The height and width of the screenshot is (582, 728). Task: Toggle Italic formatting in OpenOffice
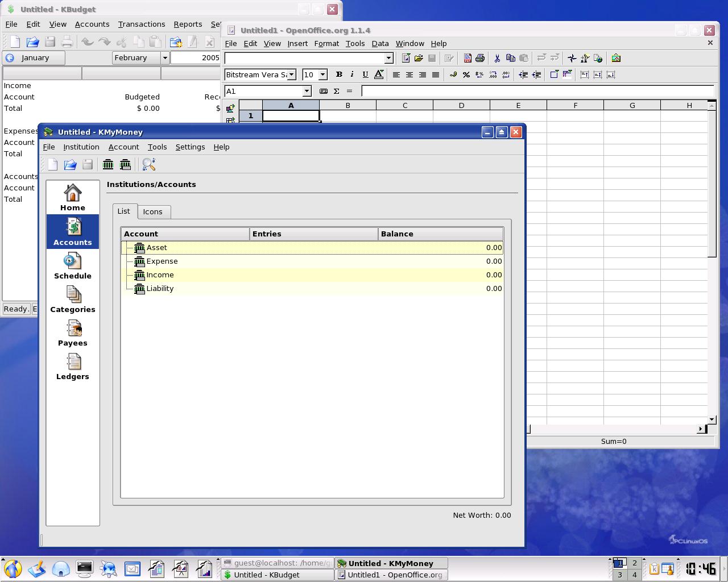[352, 74]
